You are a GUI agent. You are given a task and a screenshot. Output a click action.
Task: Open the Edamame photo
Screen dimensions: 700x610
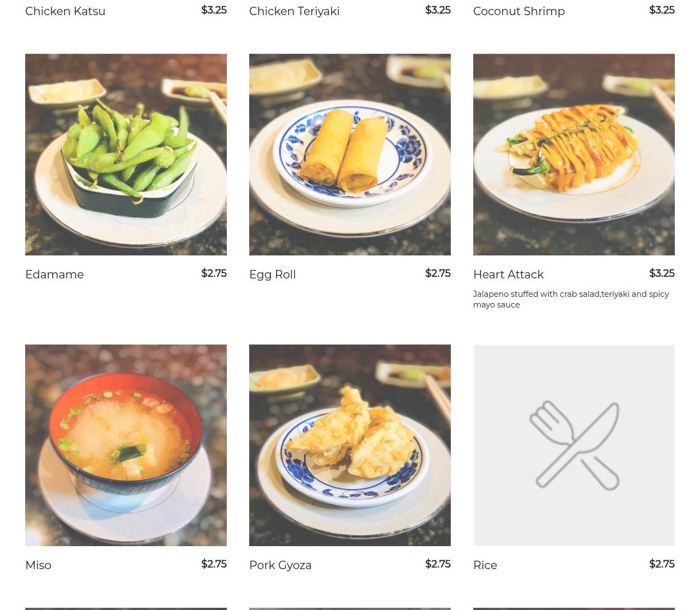coord(126,155)
